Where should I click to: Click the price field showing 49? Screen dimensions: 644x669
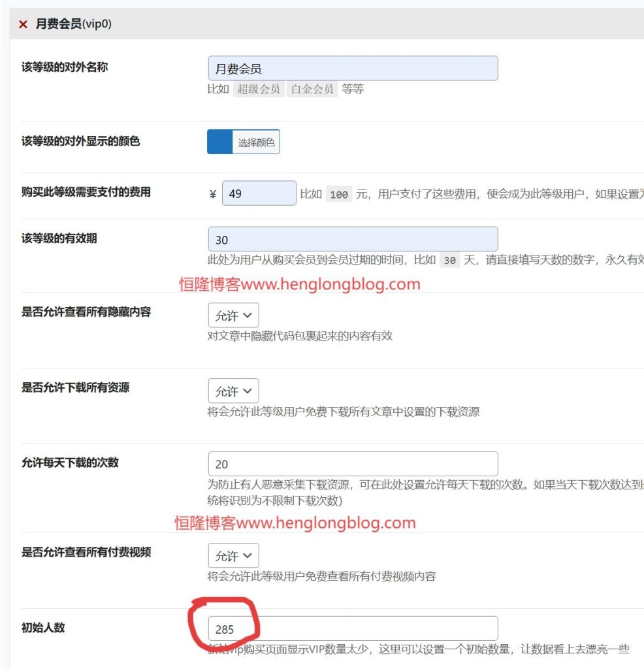pos(259,193)
